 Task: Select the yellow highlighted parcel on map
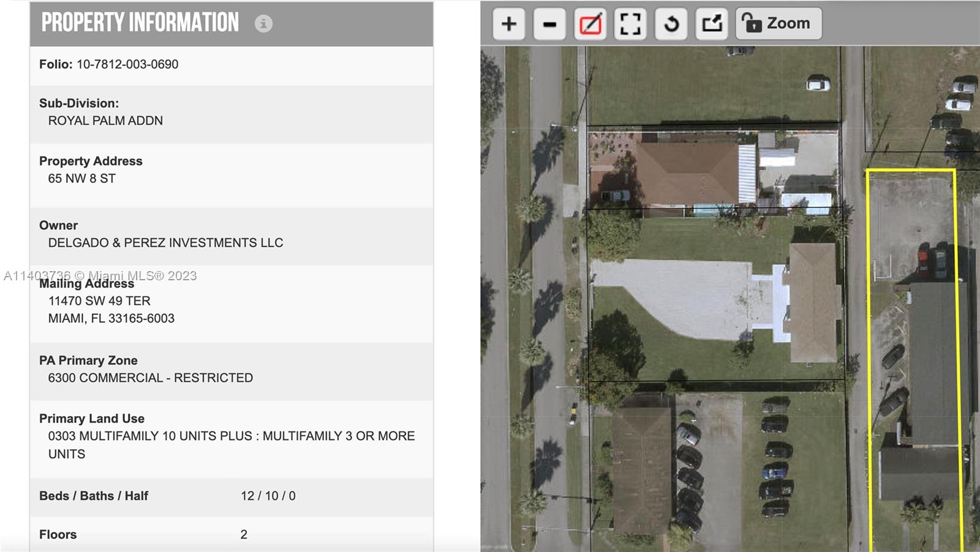click(913, 361)
